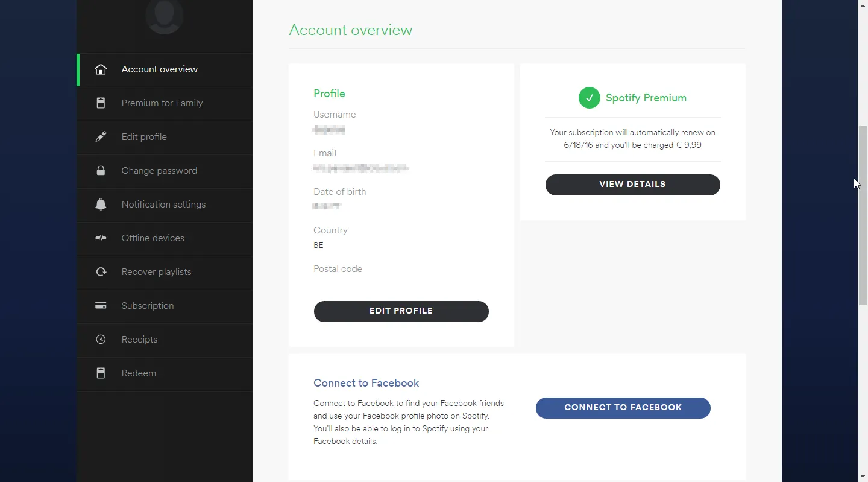The height and width of the screenshot is (482, 868).
Task: Go to Edit profile in sidebar
Action: coord(165,137)
